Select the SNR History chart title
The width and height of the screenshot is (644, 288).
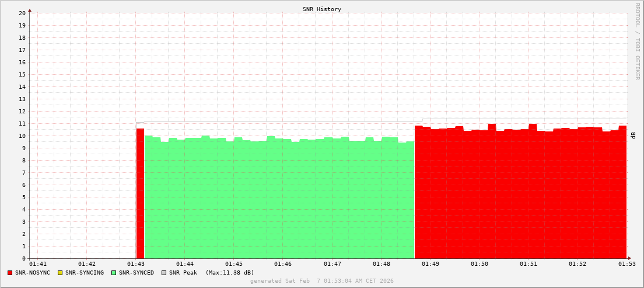tap(321, 9)
